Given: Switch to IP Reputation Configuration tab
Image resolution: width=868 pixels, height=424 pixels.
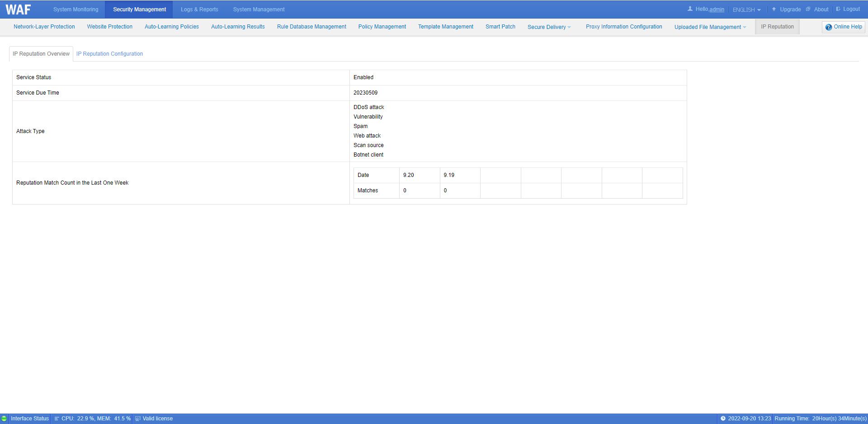Looking at the screenshot, I should 109,54.
